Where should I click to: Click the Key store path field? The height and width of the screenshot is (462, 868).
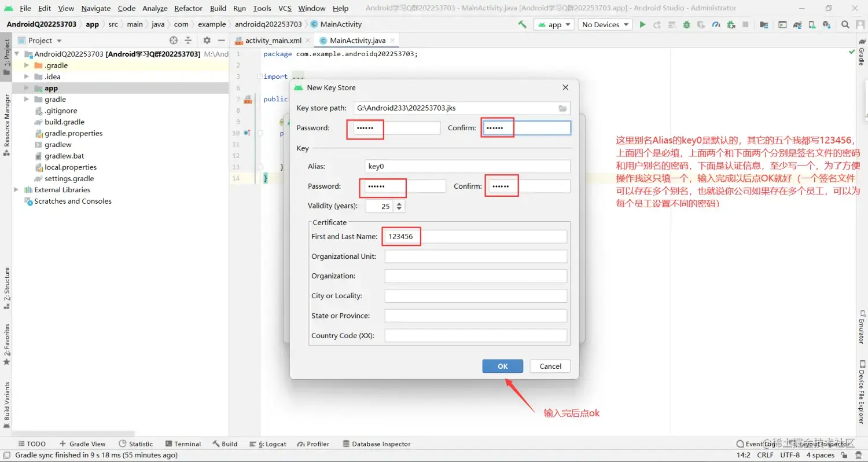[x=462, y=108]
